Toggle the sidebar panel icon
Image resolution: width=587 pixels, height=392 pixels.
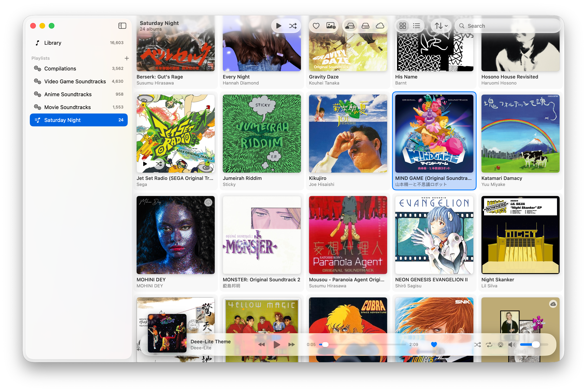(x=122, y=26)
